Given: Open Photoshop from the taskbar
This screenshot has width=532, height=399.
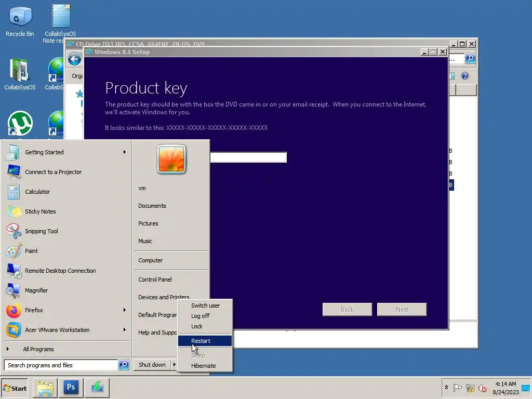Looking at the screenshot, I should [x=71, y=388].
